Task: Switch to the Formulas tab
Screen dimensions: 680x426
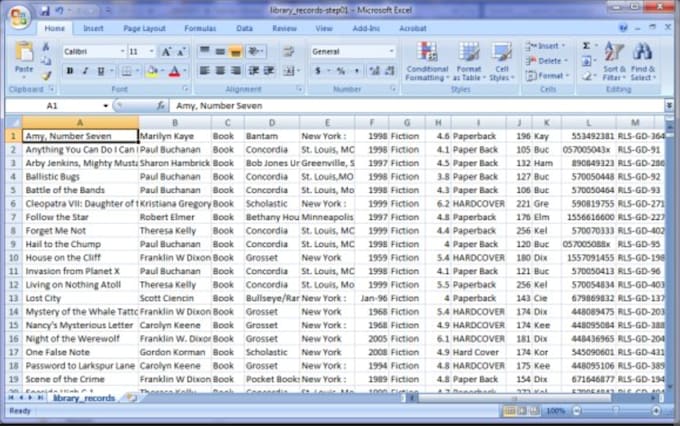Action: [200, 29]
